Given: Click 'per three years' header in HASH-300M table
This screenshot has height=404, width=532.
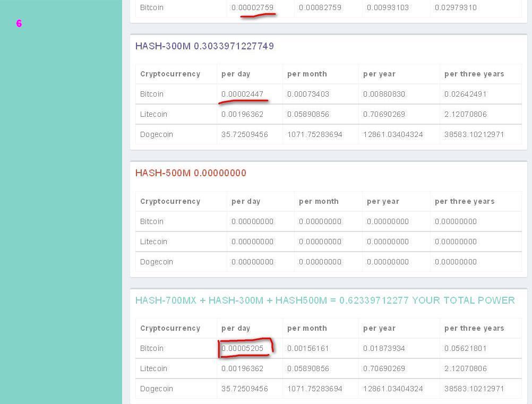Looking at the screenshot, I should (474, 74).
